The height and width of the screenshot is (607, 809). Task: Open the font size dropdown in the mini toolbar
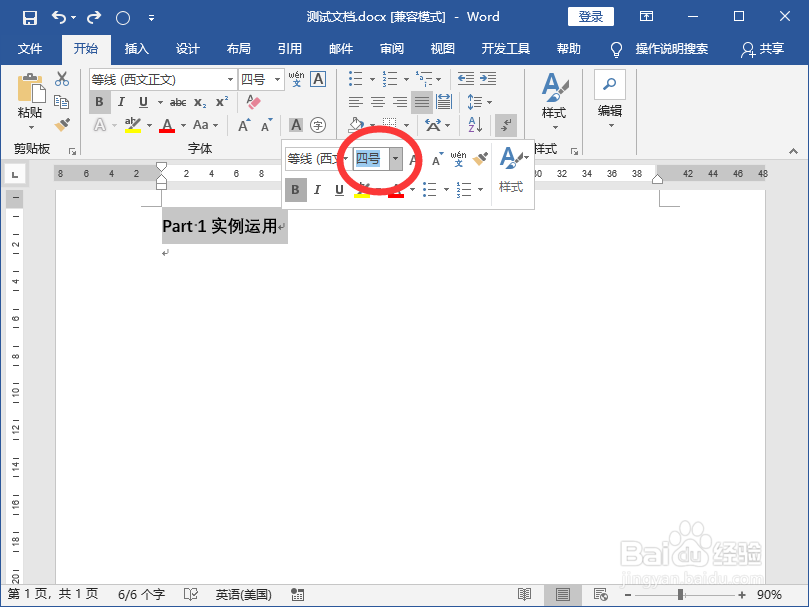[396, 158]
